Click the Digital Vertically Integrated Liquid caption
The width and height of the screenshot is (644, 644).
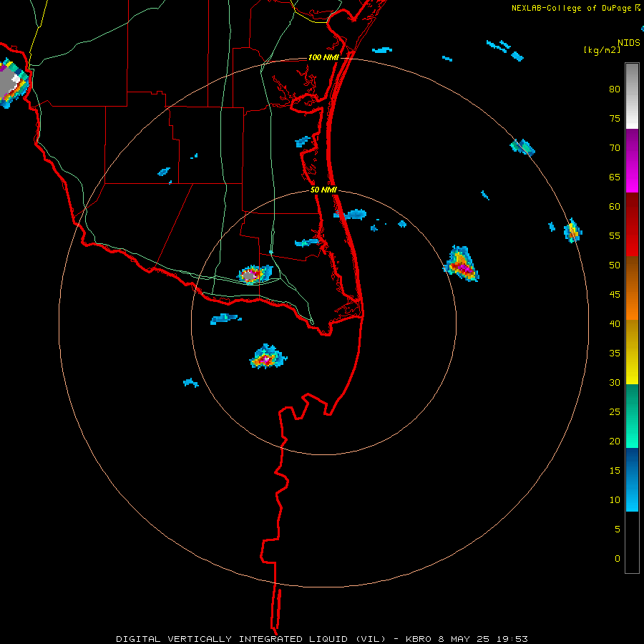coord(321,639)
